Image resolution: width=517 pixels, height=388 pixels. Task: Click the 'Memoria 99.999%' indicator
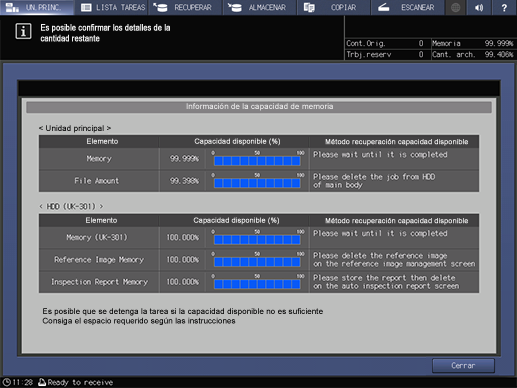[472, 43]
